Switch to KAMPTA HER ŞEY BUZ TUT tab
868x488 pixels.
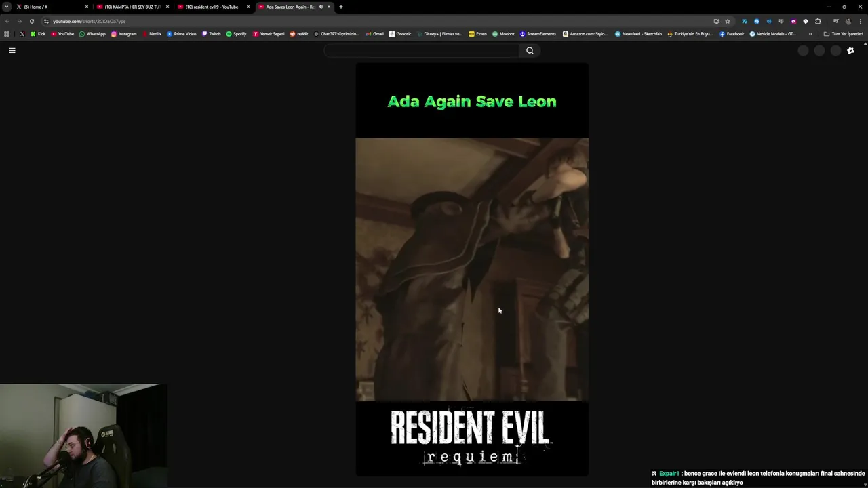click(x=133, y=7)
